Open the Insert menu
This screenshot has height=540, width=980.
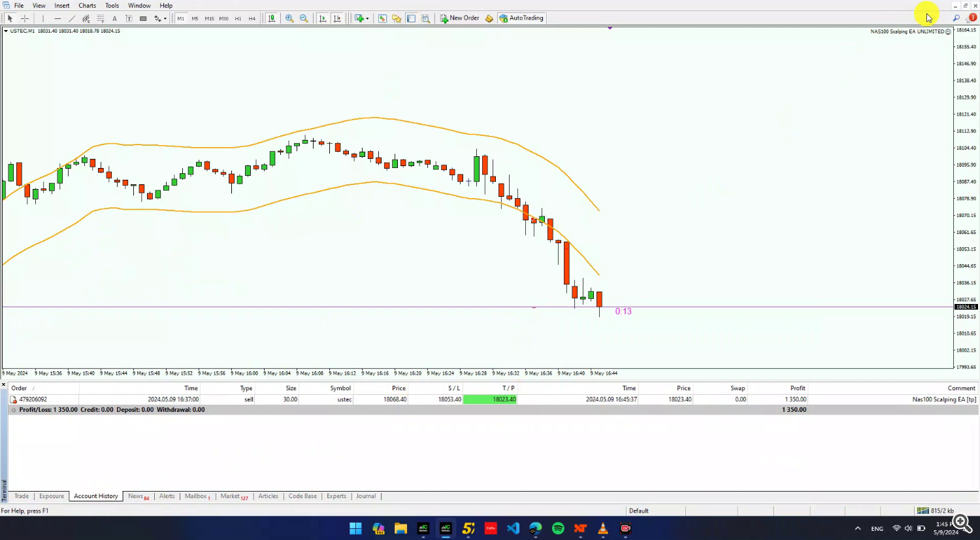click(62, 5)
